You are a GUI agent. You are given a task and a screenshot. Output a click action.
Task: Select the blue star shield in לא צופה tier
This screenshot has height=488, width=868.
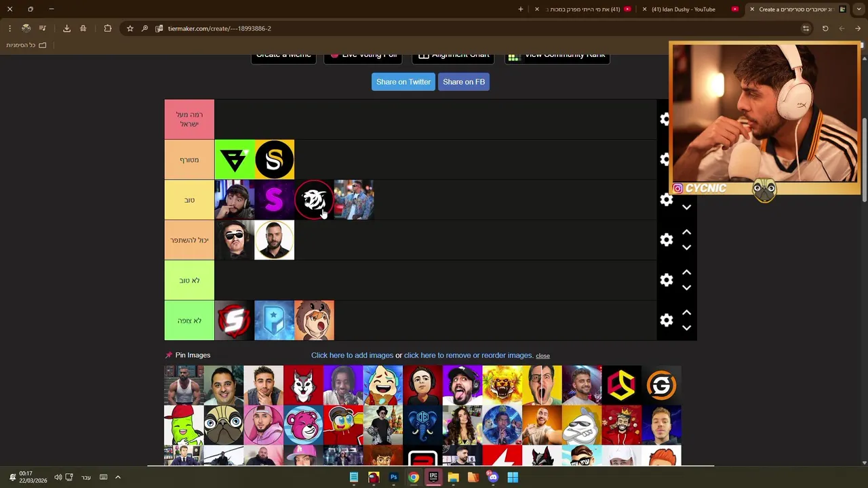tap(275, 320)
